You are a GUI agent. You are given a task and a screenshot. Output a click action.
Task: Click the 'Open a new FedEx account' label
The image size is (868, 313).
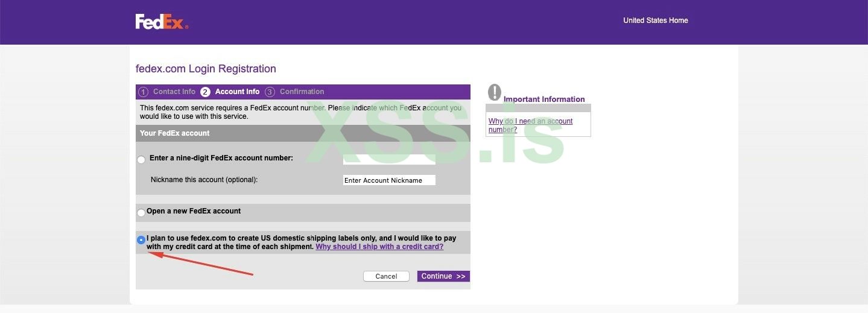[194, 211]
